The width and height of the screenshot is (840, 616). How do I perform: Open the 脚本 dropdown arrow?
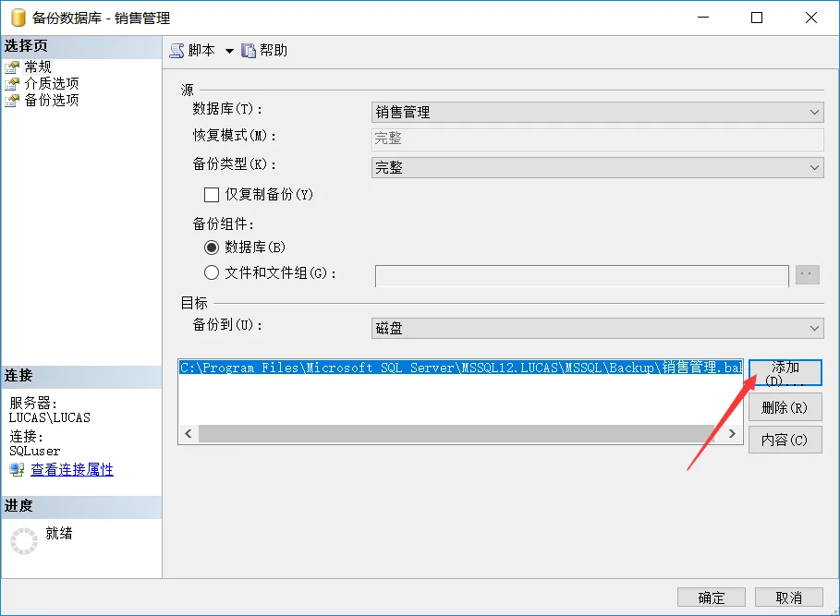coord(229,52)
